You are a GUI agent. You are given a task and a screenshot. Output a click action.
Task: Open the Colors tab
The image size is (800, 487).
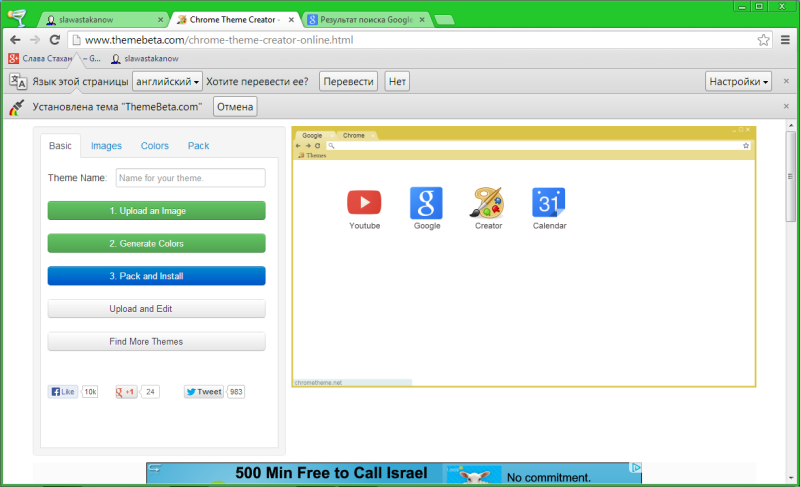coord(155,146)
